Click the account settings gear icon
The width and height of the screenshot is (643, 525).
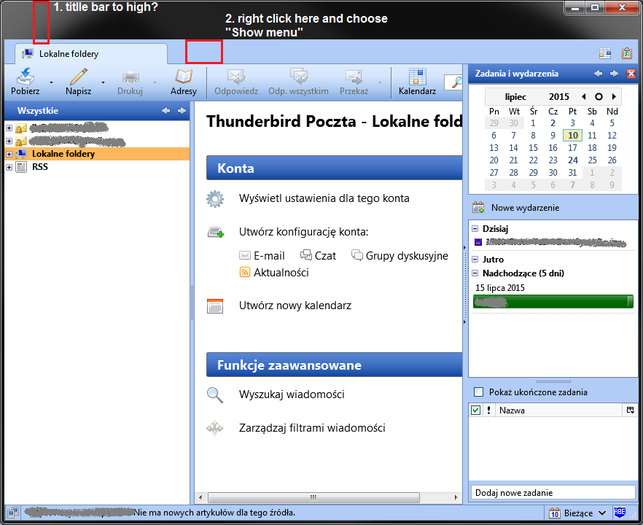click(x=215, y=199)
